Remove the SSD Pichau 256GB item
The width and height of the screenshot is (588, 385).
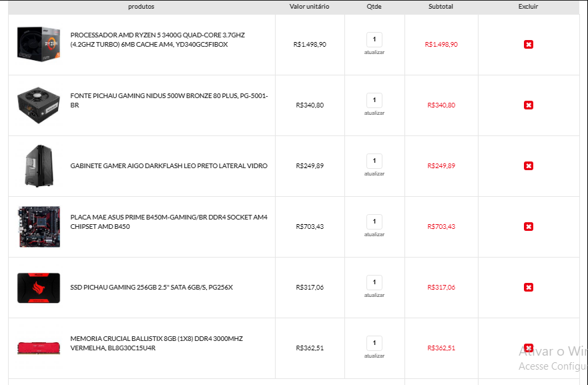[x=529, y=288]
